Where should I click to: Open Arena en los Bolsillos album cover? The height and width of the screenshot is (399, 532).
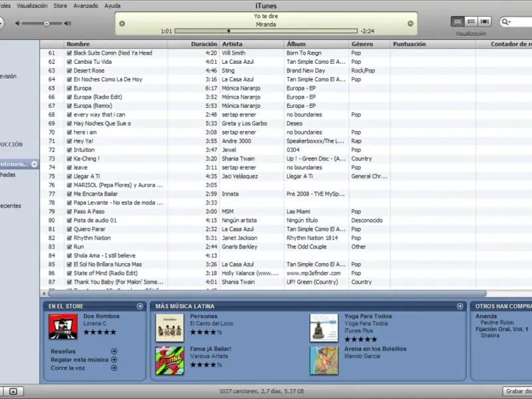point(324,360)
